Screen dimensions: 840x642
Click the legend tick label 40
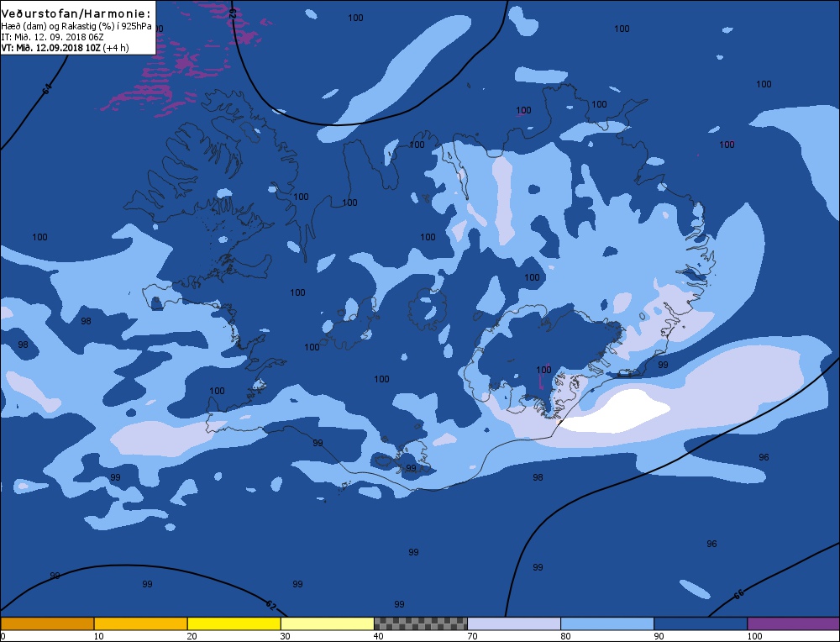(x=379, y=636)
